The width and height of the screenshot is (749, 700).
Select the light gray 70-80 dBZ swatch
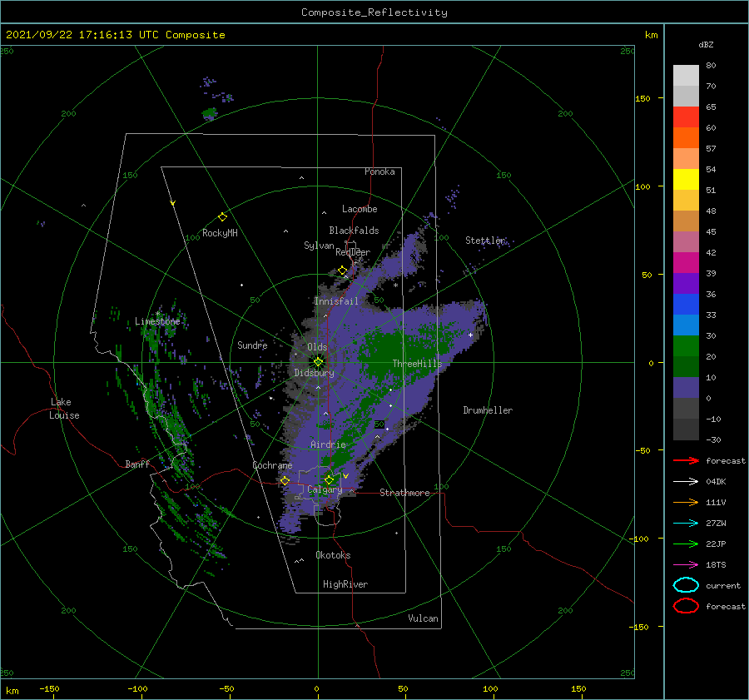686,75
